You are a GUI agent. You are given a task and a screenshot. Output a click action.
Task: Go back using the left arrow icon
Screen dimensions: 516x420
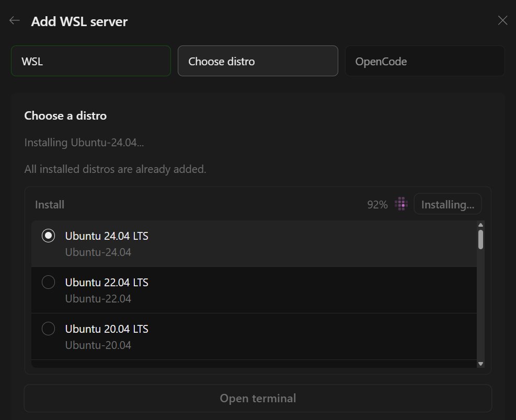[15, 20]
